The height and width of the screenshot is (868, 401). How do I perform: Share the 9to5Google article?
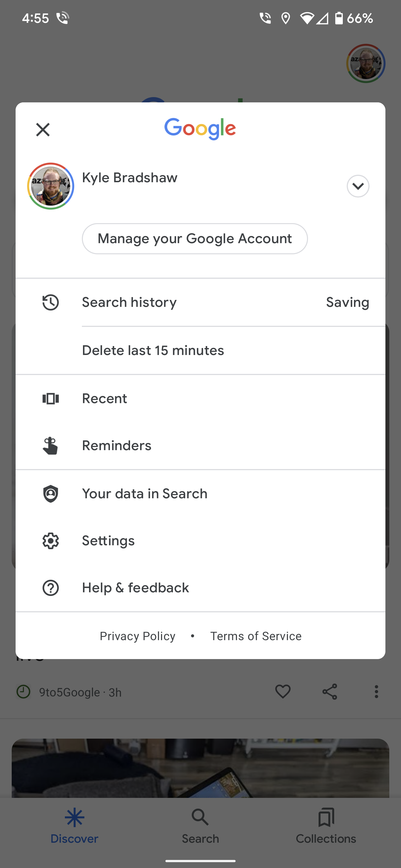click(329, 692)
